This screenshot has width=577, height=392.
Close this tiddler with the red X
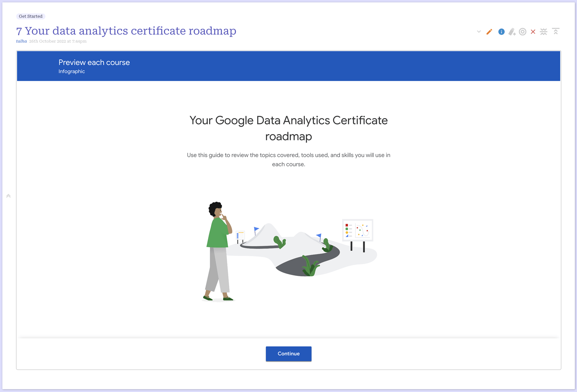pos(533,32)
